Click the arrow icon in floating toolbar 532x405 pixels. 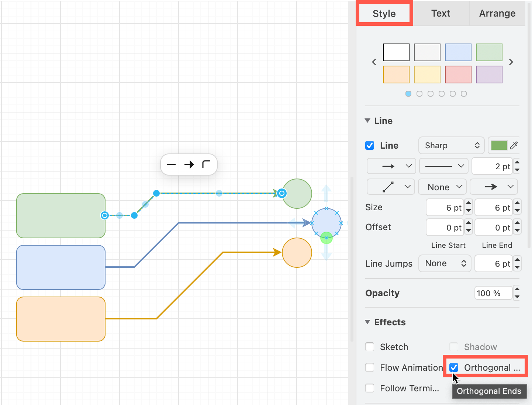189,165
